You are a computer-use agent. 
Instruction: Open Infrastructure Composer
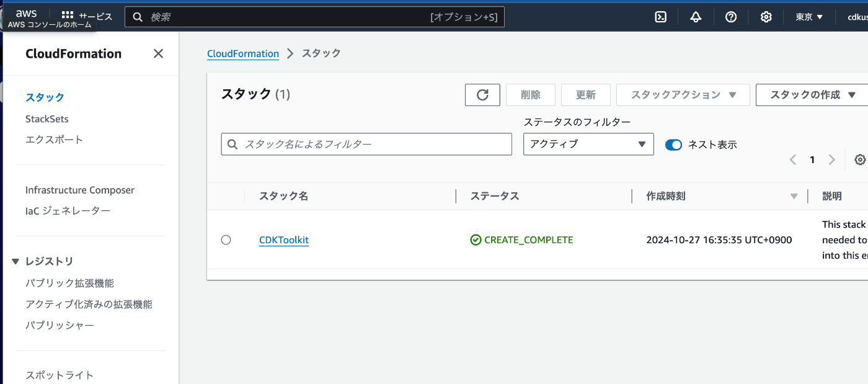pos(80,190)
